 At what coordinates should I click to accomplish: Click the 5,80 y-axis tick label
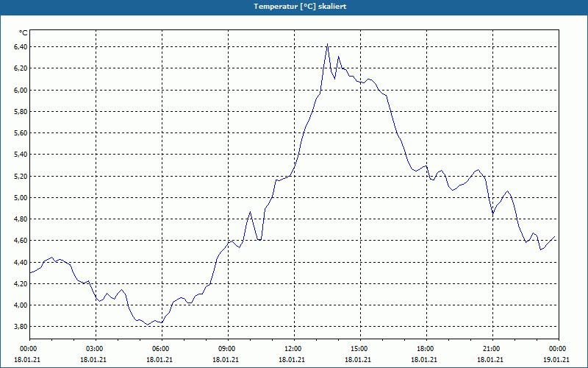[x=21, y=112]
